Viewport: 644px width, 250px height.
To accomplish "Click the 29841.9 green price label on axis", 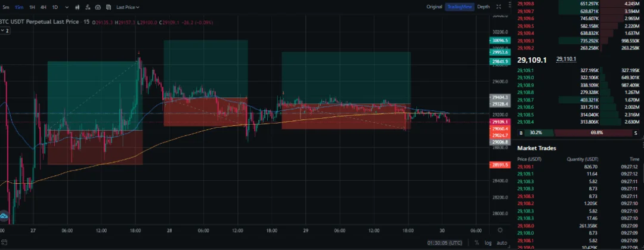I will (500, 61).
